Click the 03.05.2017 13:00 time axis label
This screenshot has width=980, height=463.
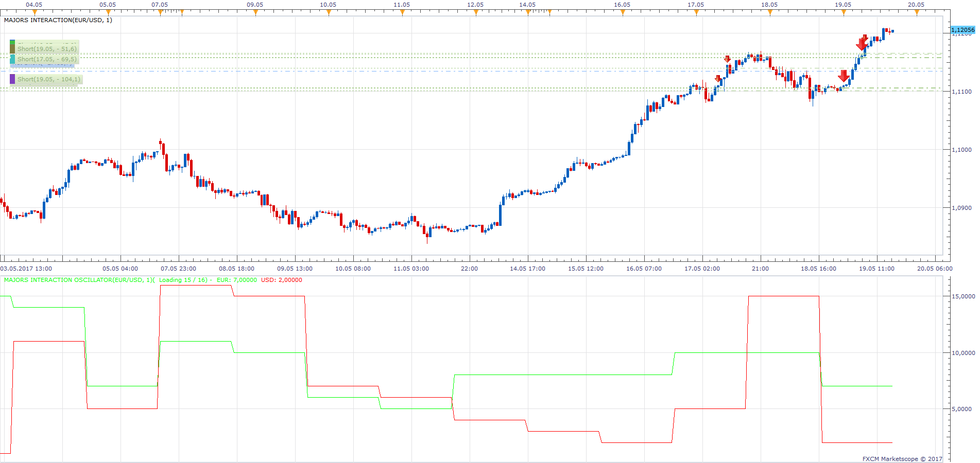point(26,269)
